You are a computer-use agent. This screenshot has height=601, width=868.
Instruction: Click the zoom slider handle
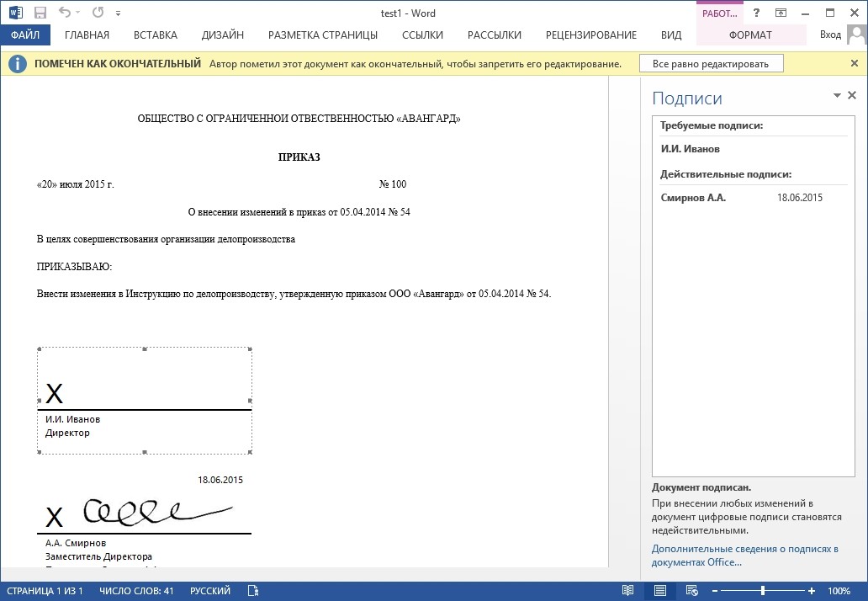(x=763, y=591)
